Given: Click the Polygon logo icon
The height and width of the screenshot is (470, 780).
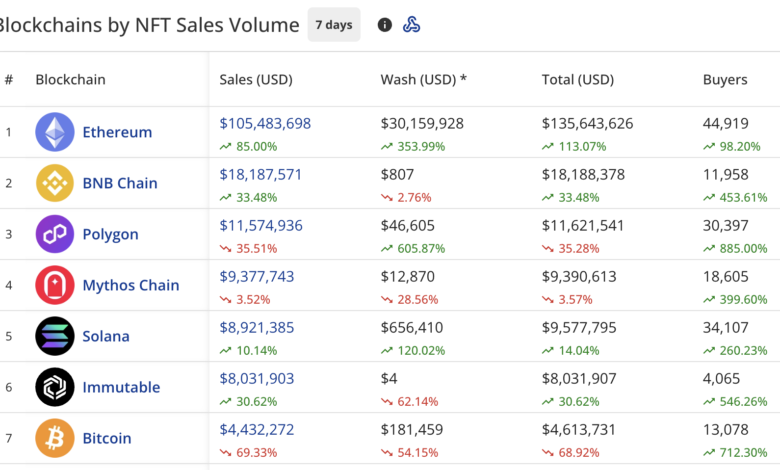Looking at the screenshot, I should (x=55, y=234).
